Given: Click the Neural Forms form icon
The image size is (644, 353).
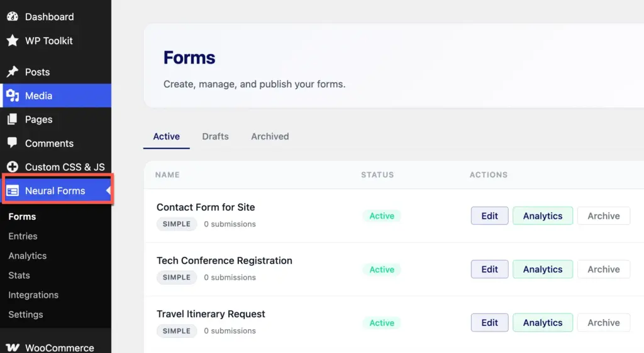Looking at the screenshot, I should 13,191.
